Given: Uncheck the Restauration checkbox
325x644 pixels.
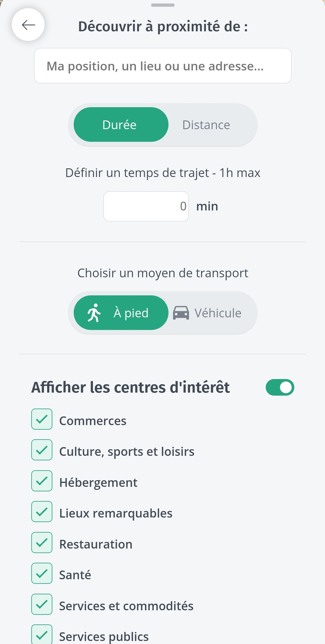Looking at the screenshot, I should click(42, 543).
